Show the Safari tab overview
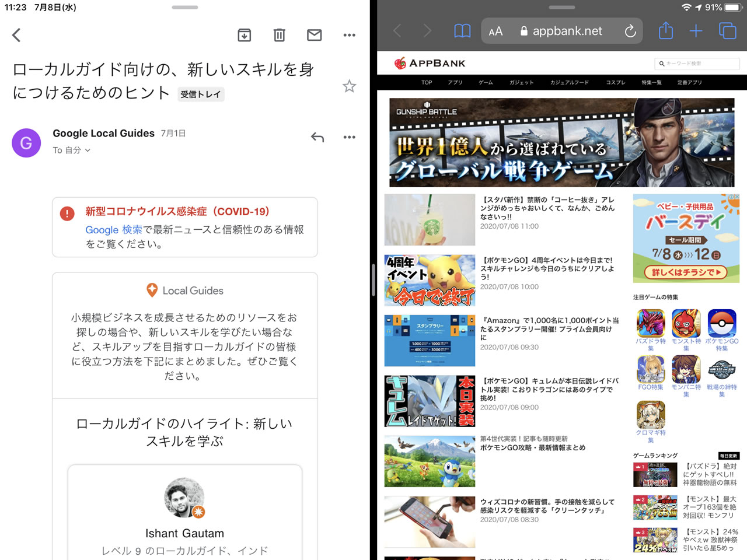Image resolution: width=747 pixels, height=560 pixels. point(727,31)
